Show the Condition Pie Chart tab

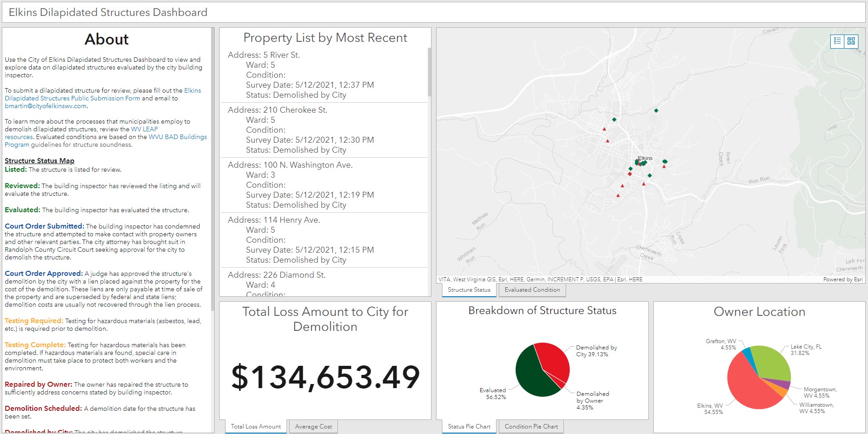pyautogui.click(x=531, y=427)
